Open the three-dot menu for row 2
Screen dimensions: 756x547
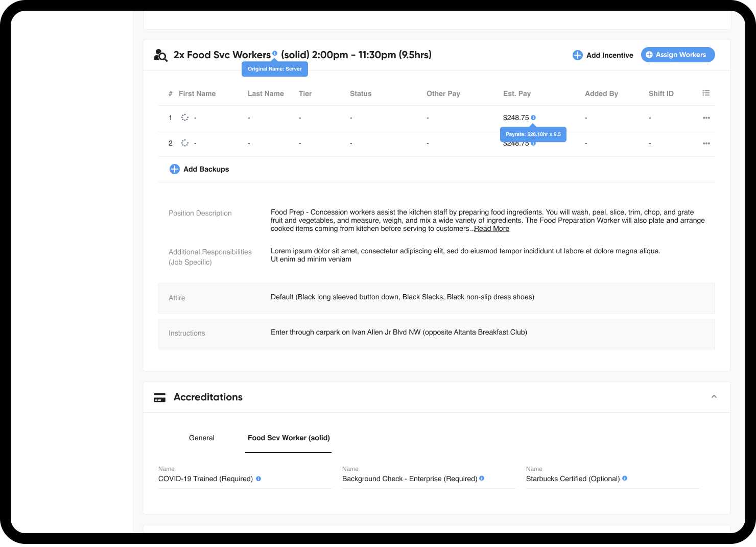click(706, 144)
